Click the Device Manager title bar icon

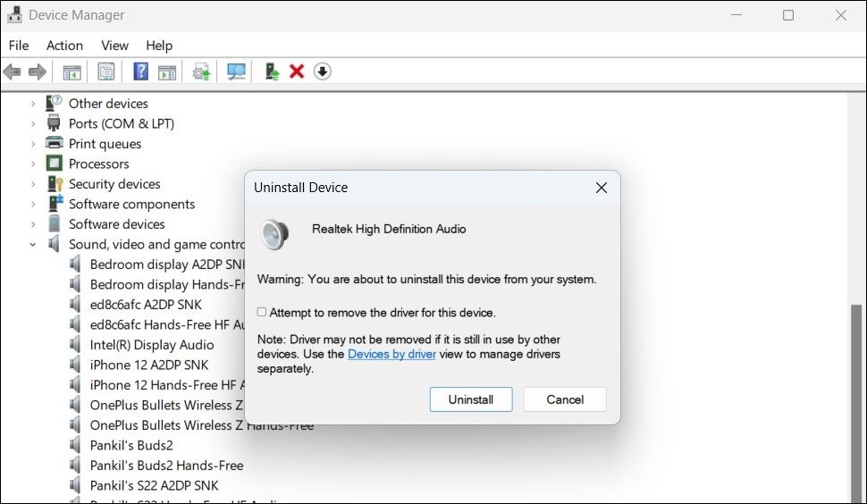point(14,15)
